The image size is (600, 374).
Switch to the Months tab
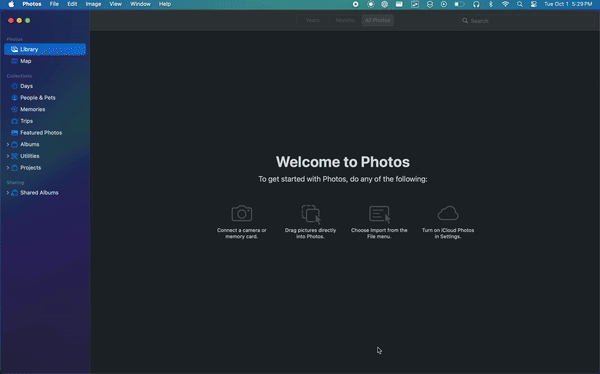pos(345,20)
